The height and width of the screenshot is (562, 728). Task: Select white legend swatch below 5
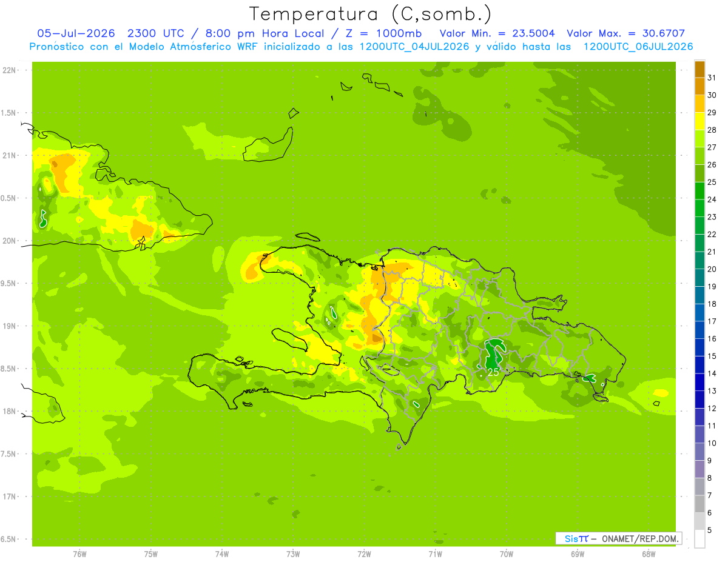pyautogui.click(x=699, y=539)
